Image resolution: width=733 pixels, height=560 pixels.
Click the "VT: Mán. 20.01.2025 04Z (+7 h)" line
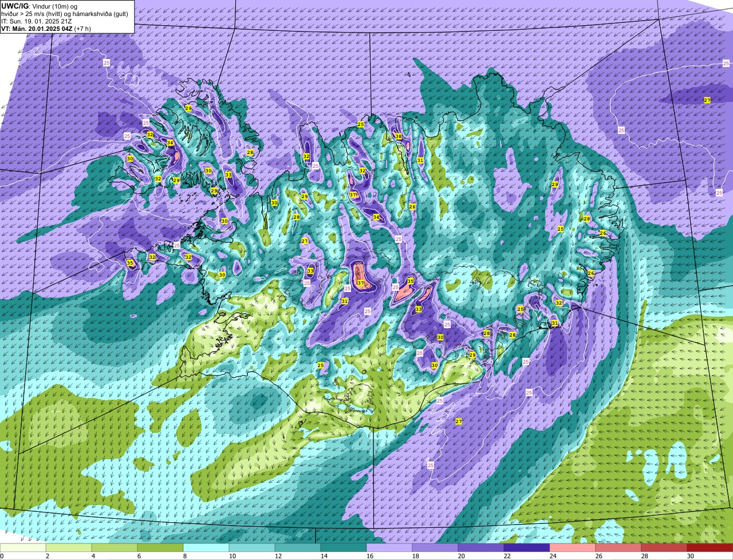46,29
